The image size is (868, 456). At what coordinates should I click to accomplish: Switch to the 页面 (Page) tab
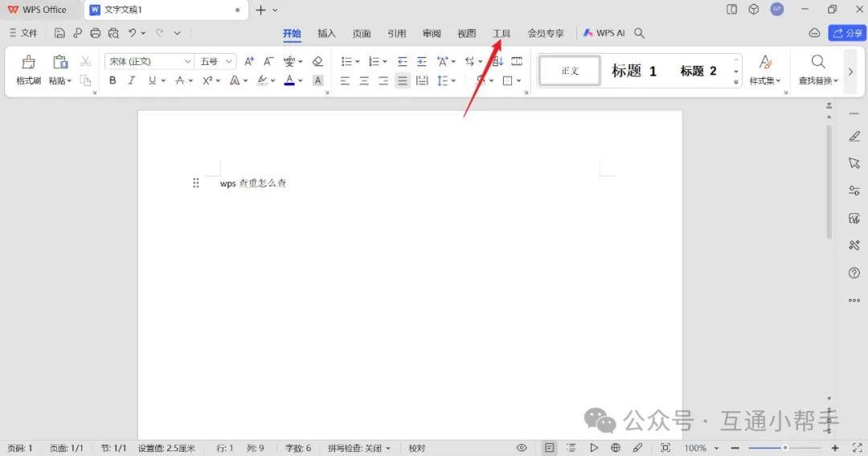(362, 33)
